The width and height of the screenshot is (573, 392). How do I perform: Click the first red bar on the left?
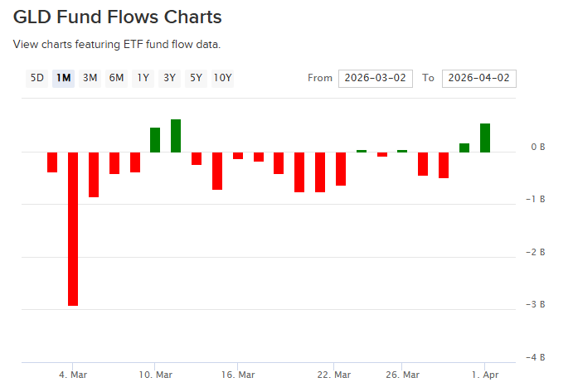point(52,162)
